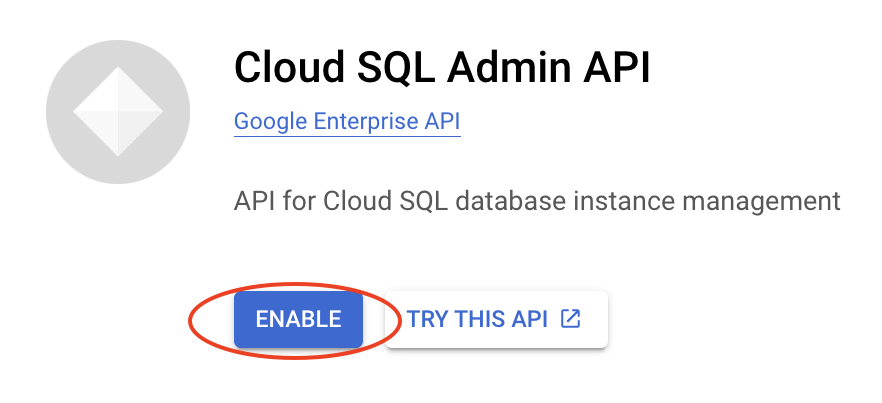
Task: Open the TRY THIS API button
Action: 496,320
